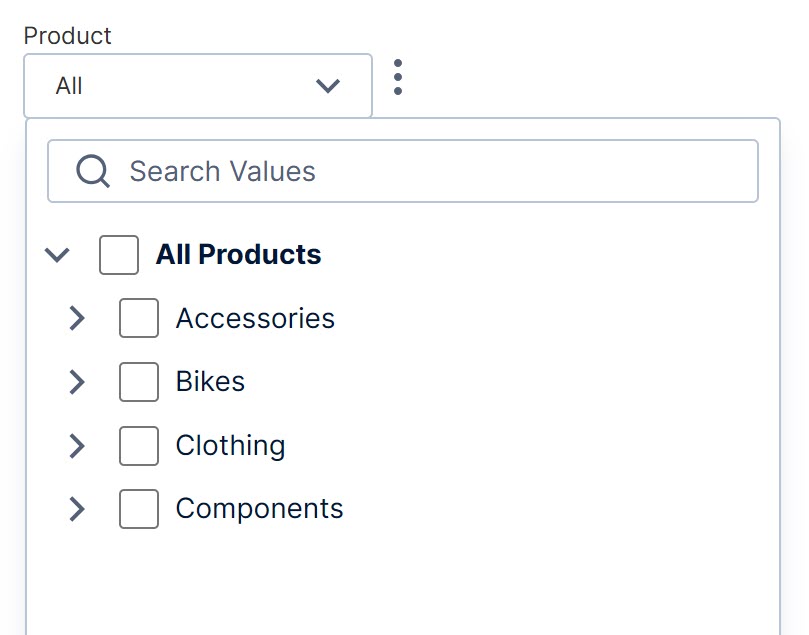This screenshot has height=635, width=809.
Task: Collapse the All Products tree node
Action: 58,255
